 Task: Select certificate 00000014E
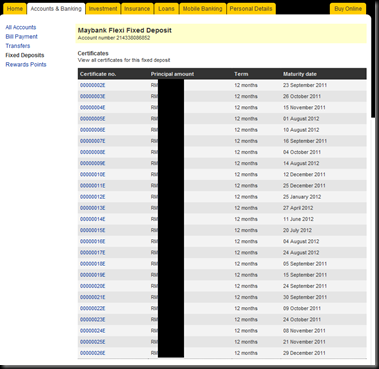point(93,219)
